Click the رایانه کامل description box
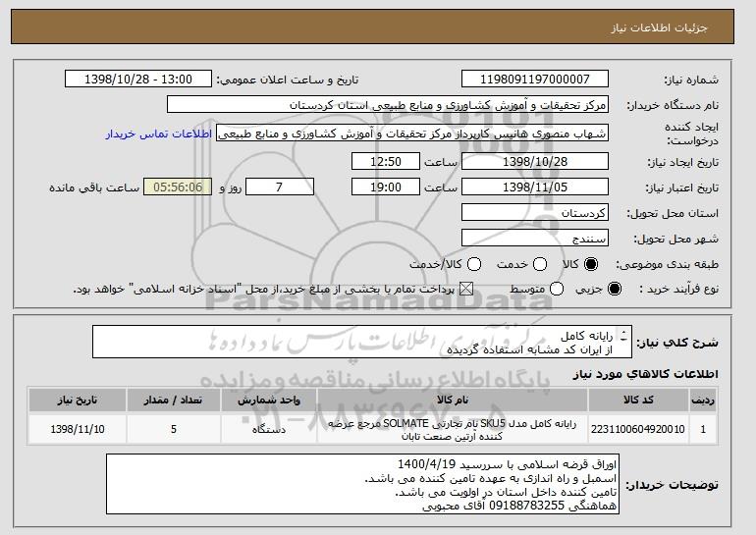 tap(362, 343)
